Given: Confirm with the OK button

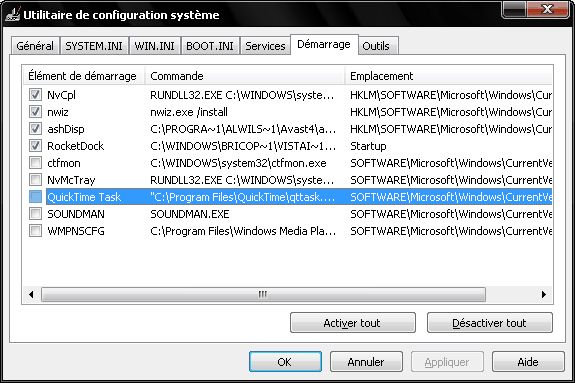Looking at the screenshot, I should pos(285,362).
